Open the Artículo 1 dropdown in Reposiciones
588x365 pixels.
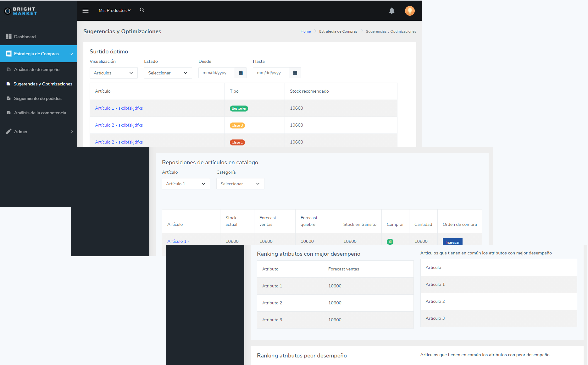point(186,184)
